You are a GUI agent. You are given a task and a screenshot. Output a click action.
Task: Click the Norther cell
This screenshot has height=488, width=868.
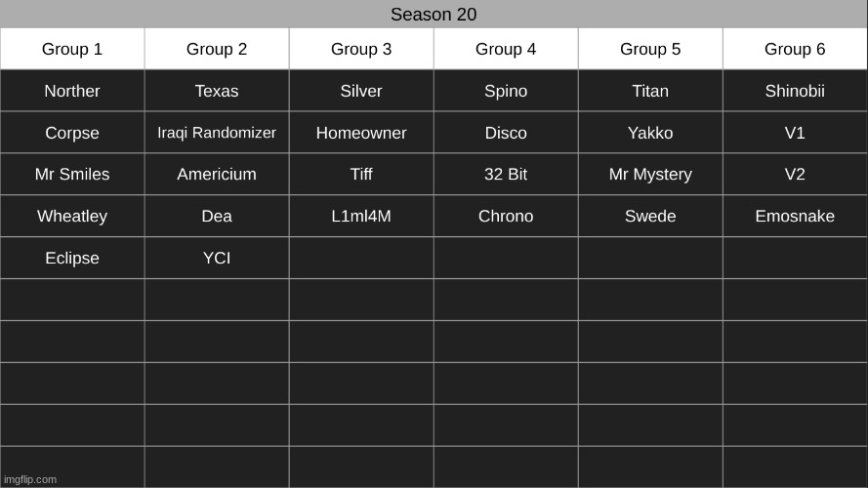72,91
